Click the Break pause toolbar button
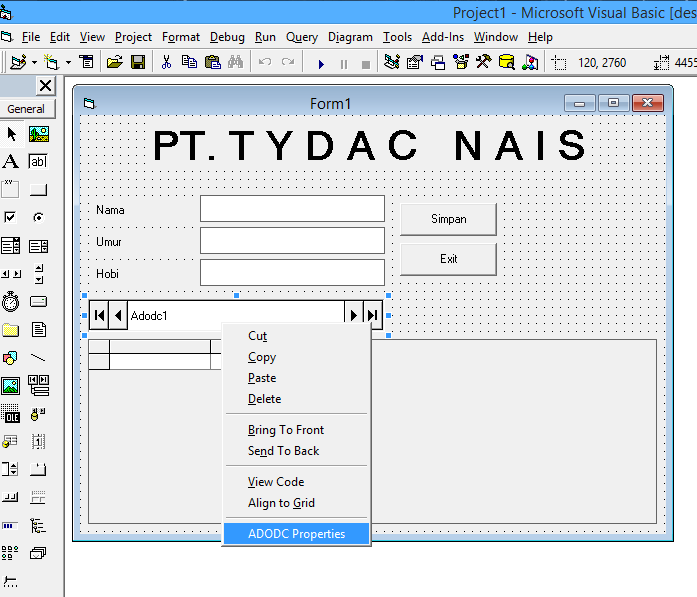This screenshot has height=597, width=697. (344, 64)
